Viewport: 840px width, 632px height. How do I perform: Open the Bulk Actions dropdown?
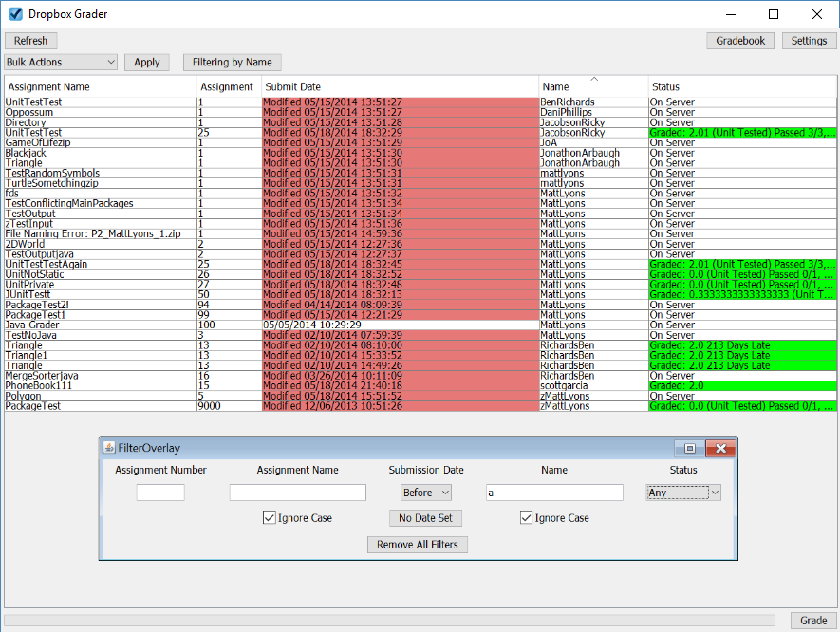61,62
